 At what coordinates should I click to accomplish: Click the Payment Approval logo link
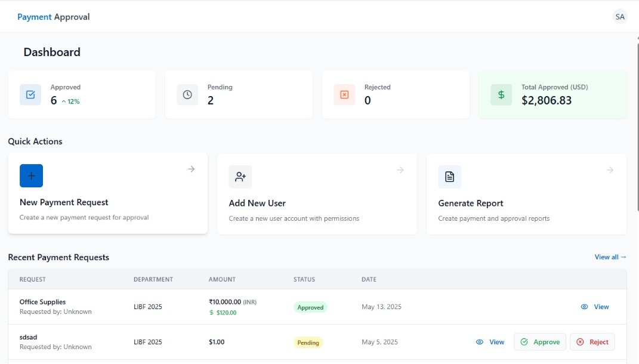click(54, 17)
